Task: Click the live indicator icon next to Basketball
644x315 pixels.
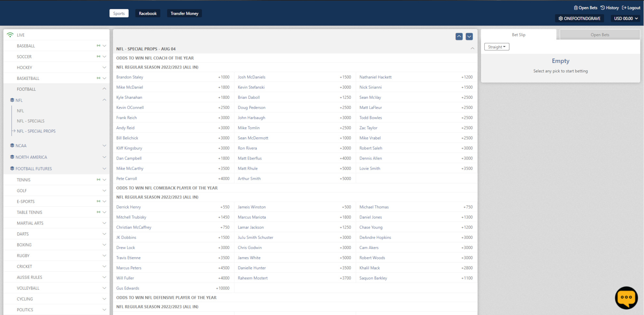Action: (98, 78)
